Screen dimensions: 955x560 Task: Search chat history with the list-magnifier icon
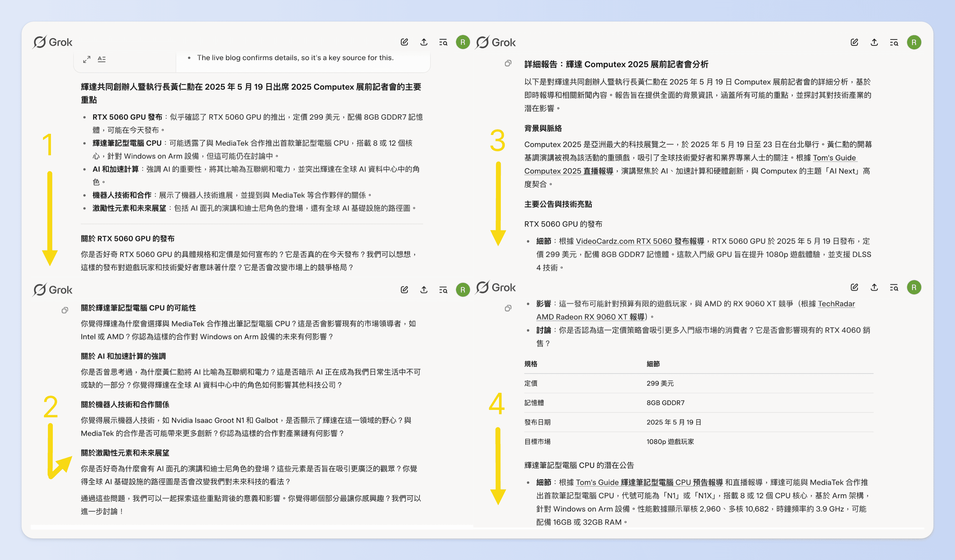443,42
